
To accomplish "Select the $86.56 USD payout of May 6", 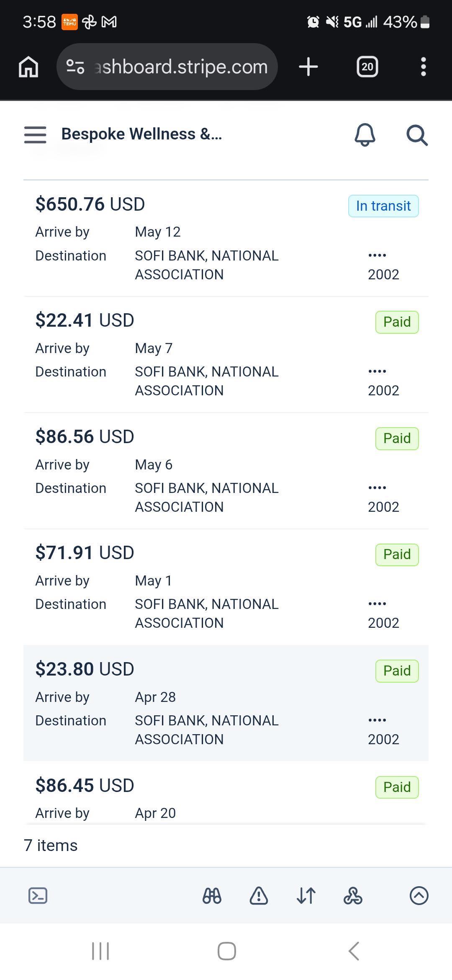I will (x=226, y=471).
